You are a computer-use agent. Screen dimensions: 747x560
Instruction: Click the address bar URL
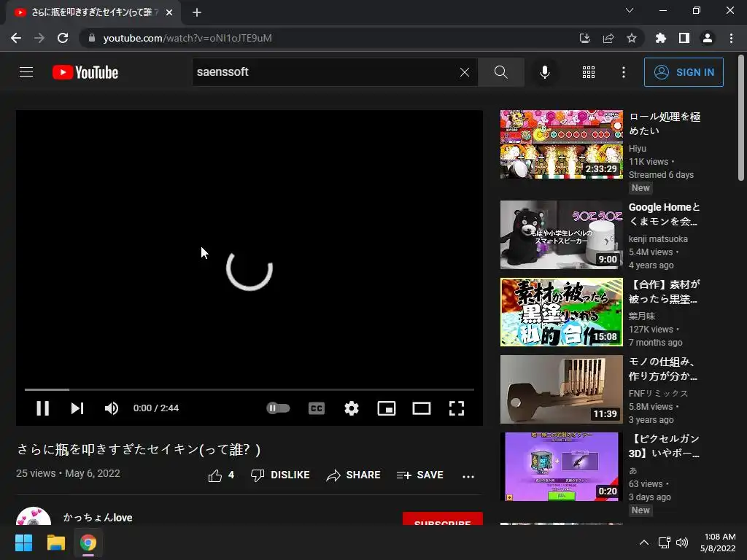tap(187, 38)
